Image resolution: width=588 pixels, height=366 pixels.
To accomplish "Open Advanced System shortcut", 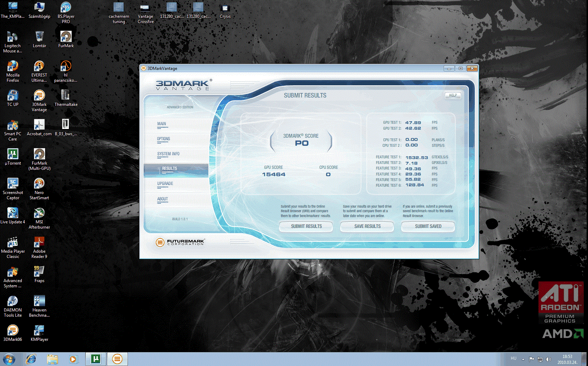I will click(x=13, y=277).
